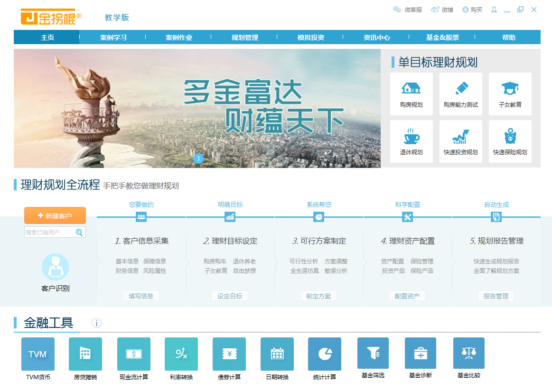Viewport: 552px width, 392px height.
Task: Launch the 房贷摊销 building tool
Action: (x=85, y=354)
